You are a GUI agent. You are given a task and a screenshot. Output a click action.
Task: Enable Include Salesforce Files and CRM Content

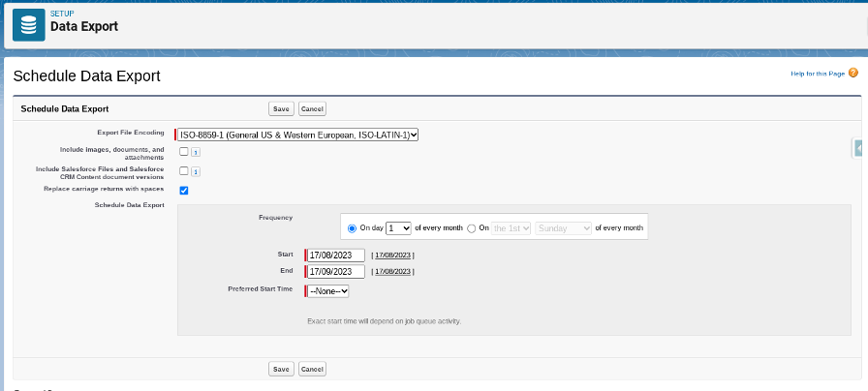pos(184,171)
